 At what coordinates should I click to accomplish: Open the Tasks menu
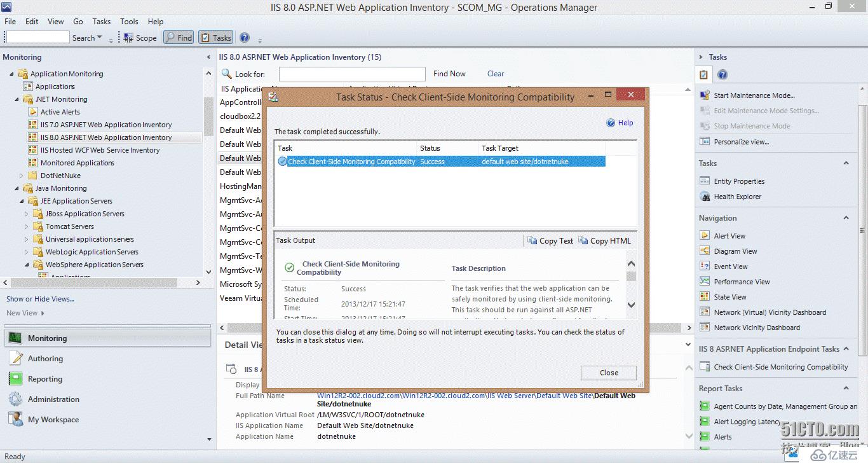point(102,22)
